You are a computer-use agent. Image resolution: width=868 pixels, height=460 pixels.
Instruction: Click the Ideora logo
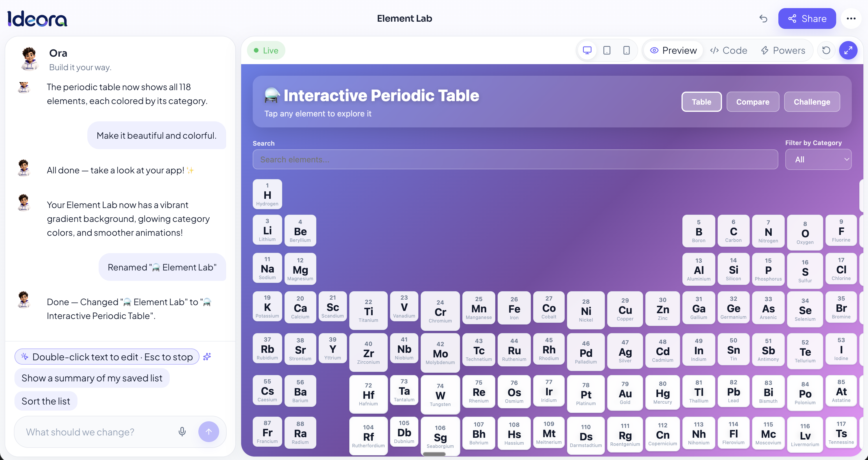pos(37,18)
